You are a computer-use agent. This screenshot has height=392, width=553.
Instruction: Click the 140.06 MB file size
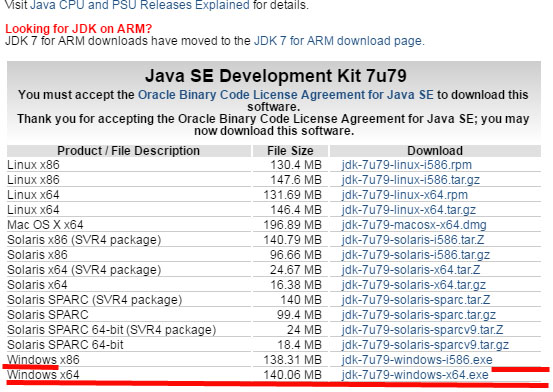pyautogui.click(x=293, y=375)
